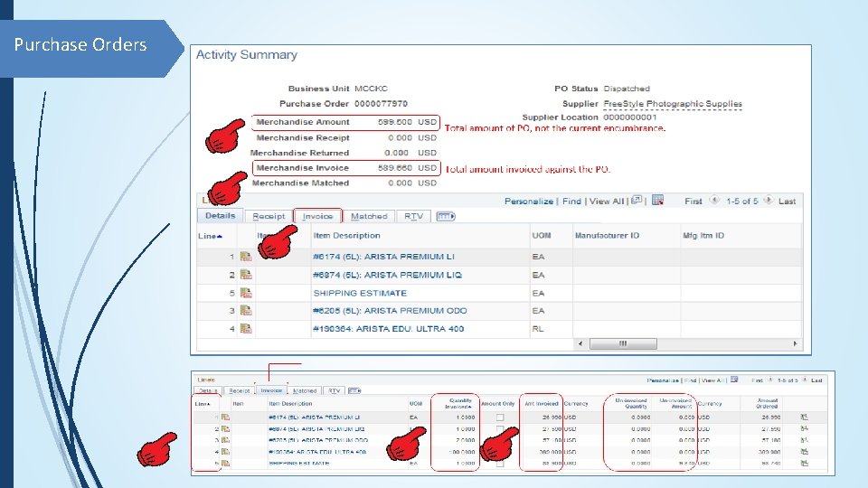Click line 4 details icon in invoice Lines grid
Image resolution: width=868 pixels, height=488 pixels.
coord(225,452)
